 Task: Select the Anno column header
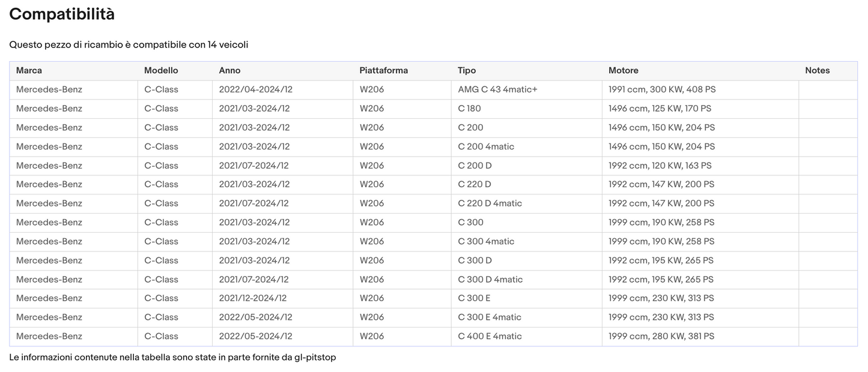point(229,71)
